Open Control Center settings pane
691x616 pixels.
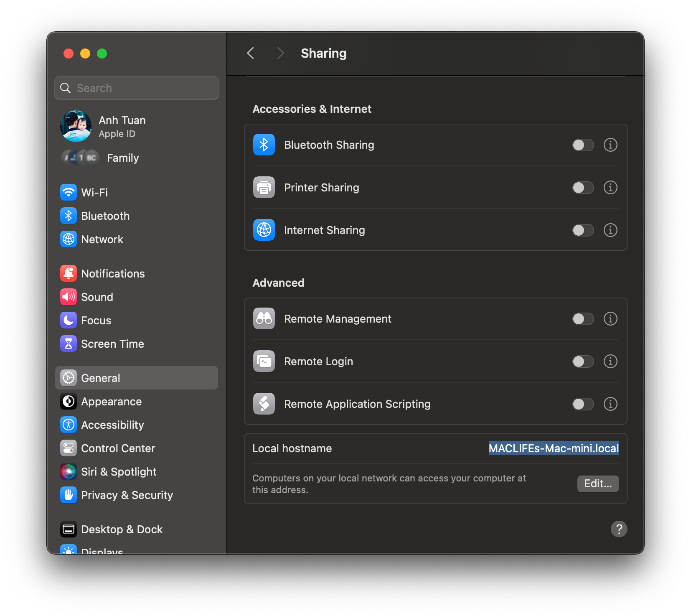point(118,448)
